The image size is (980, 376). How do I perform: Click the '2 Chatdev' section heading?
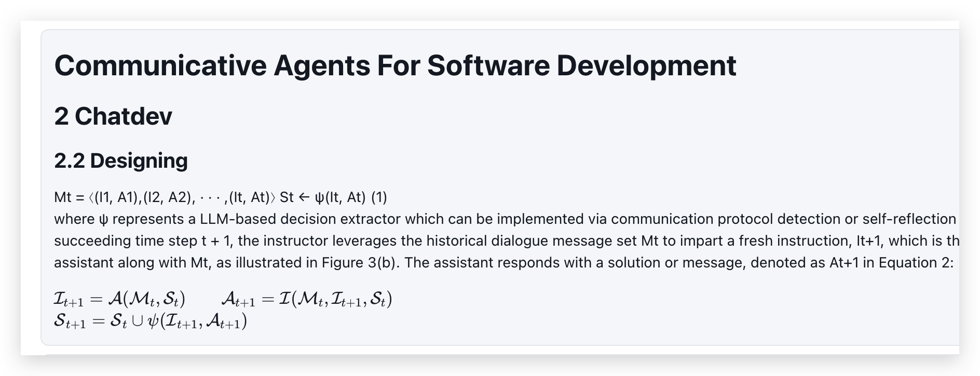point(113,116)
